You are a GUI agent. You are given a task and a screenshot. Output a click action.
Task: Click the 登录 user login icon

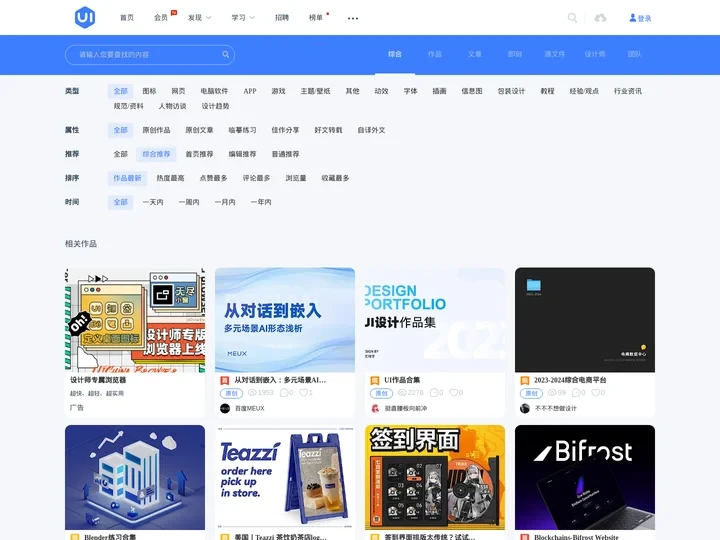click(x=633, y=18)
